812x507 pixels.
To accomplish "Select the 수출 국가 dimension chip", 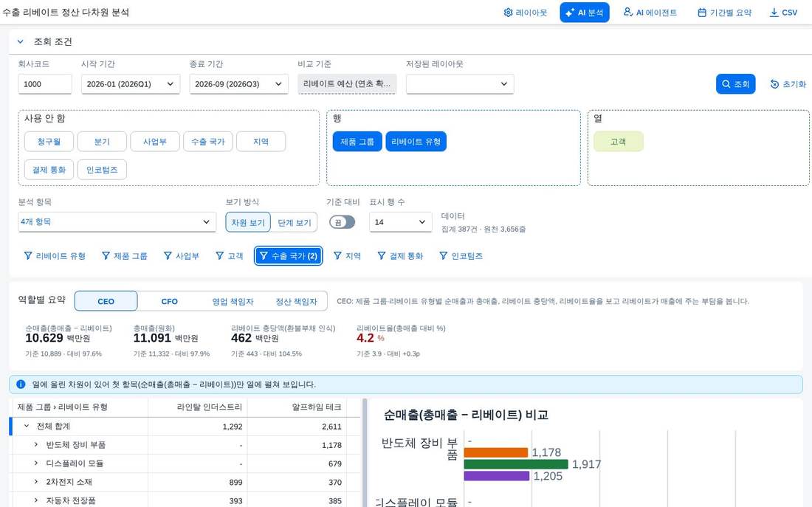I will (207, 142).
